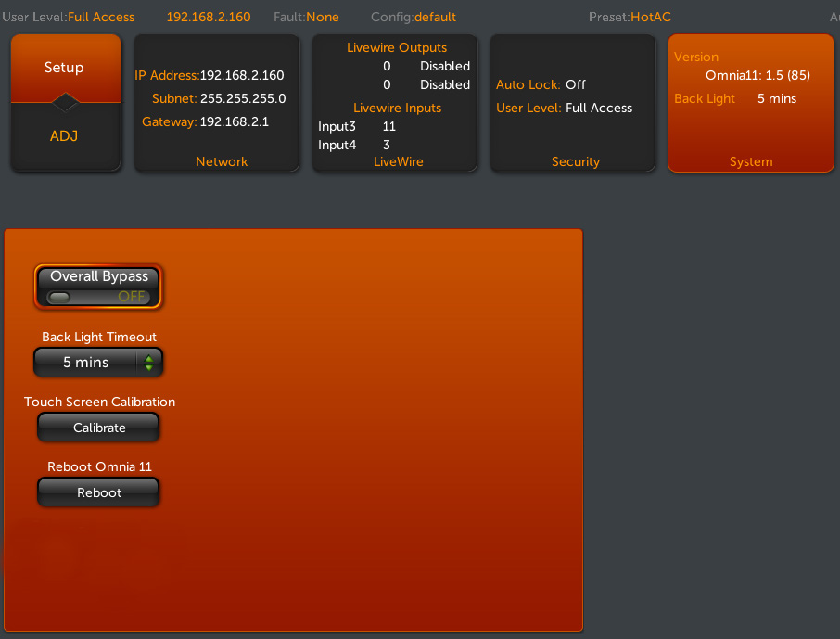Image resolution: width=840 pixels, height=639 pixels.
Task: Click the 192.168.2.160 address in status bar
Action: (x=209, y=17)
